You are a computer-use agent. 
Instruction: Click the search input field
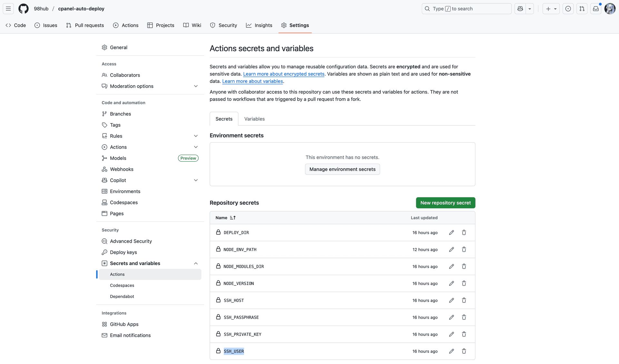[467, 9]
